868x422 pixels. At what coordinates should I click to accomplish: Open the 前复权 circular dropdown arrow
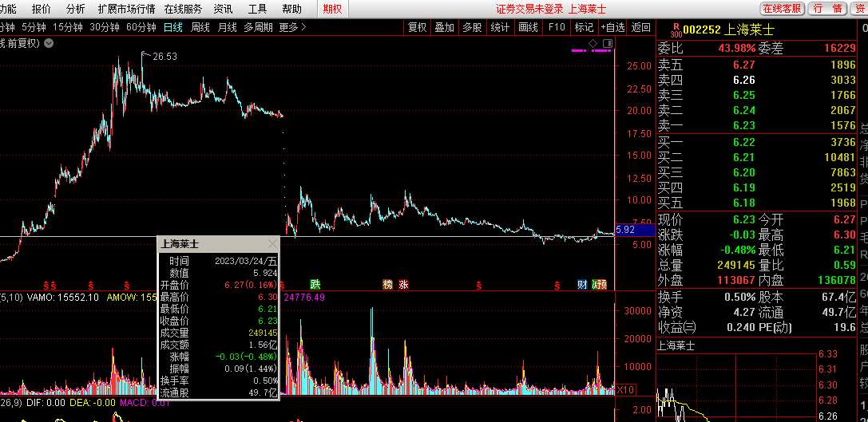pos(49,42)
